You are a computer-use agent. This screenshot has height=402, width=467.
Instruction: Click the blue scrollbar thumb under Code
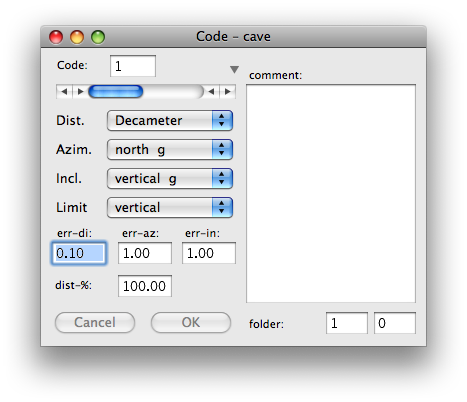pos(116,91)
